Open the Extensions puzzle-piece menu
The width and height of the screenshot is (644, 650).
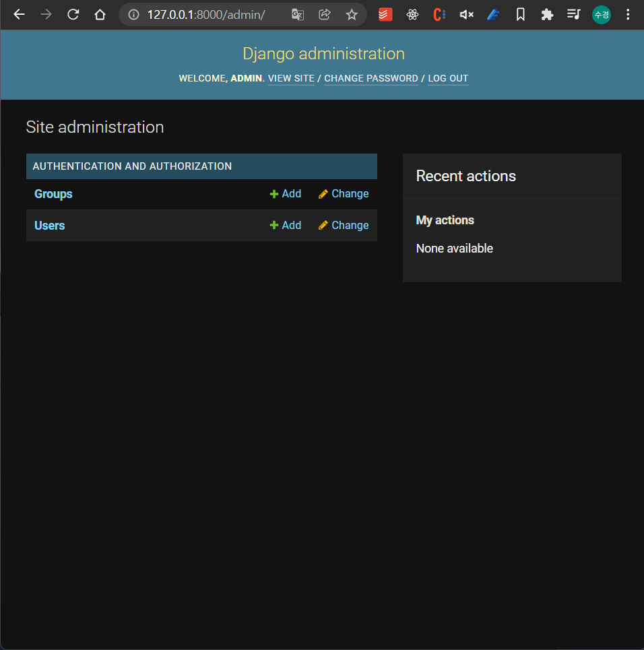click(548, 15)
